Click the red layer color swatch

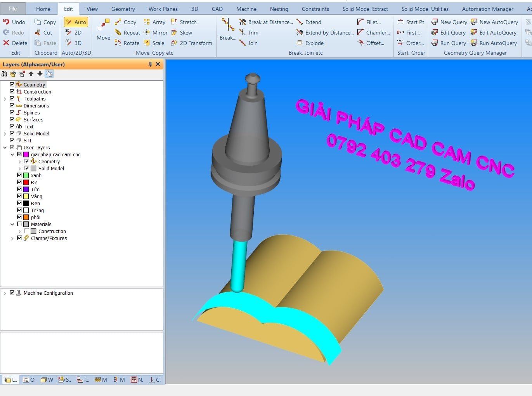point(26,182)
